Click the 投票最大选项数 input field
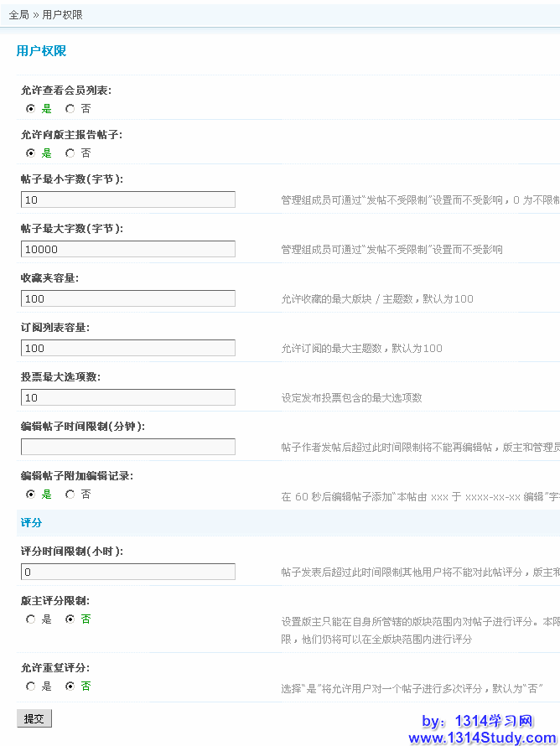Screen dimensions: 560x746 [x=128, y=397]
